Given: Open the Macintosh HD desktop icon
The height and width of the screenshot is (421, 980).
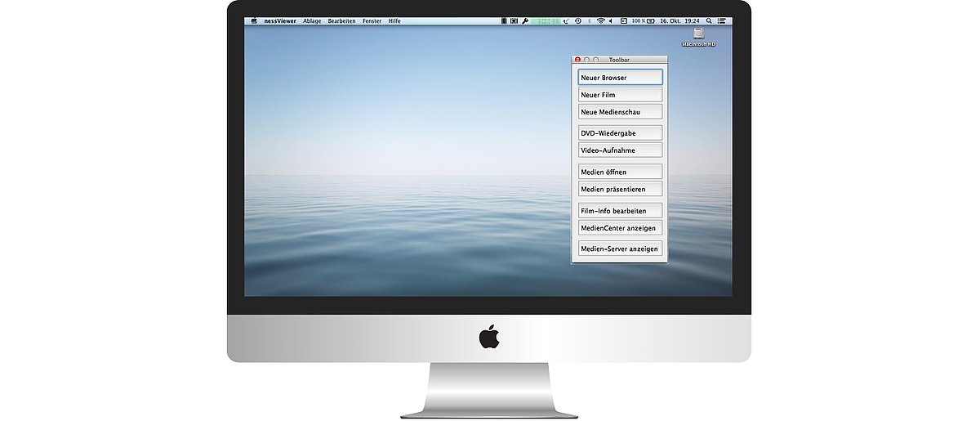Looking at the screenshot, I should tap(698, 34).
